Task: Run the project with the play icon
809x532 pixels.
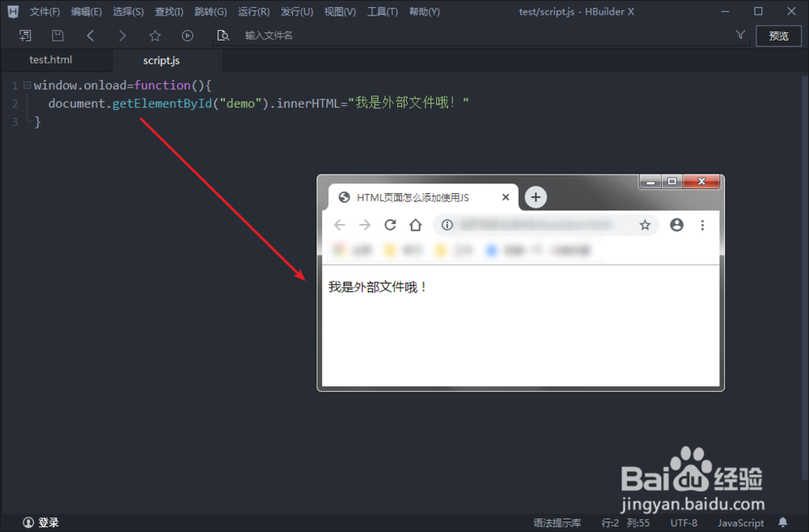Action: [187, 35]
